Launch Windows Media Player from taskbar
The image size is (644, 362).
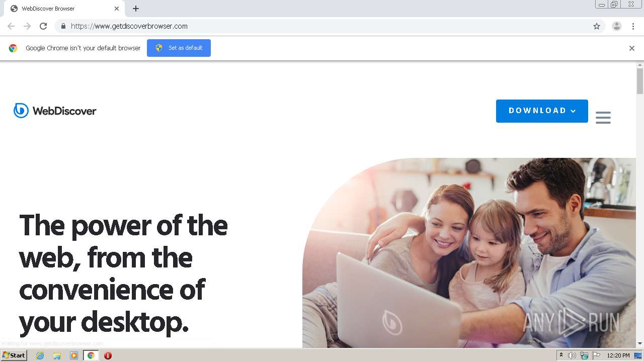[x=74, y=355]
